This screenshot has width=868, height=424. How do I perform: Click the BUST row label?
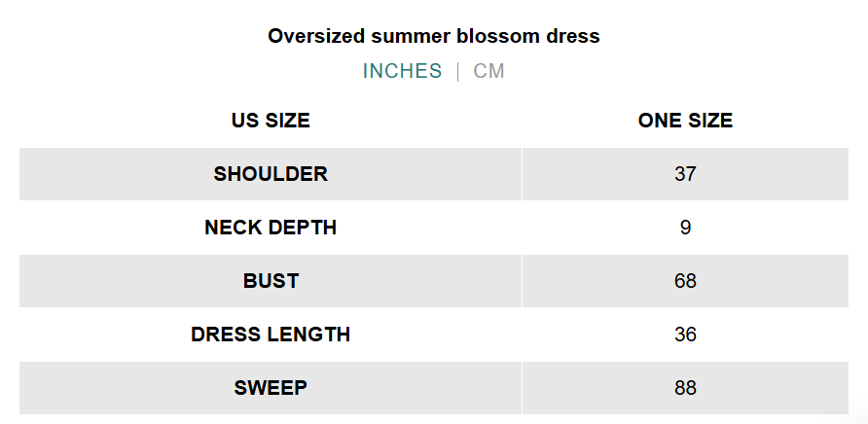271,281
